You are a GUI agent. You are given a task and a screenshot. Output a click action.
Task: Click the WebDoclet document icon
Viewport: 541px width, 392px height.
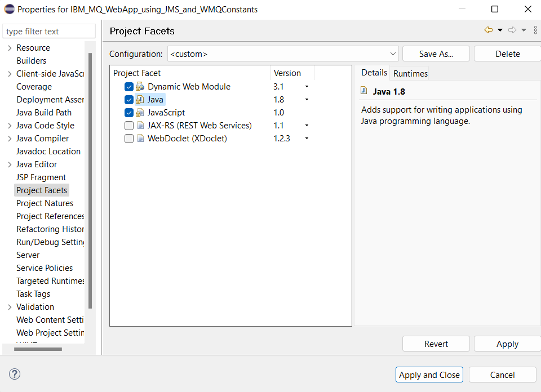point(140,138)
